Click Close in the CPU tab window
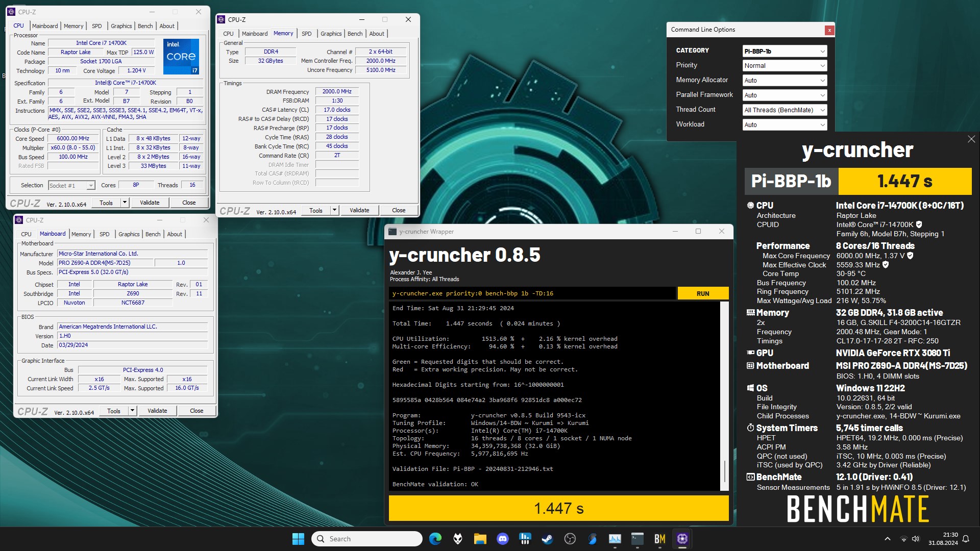The height and width of the screenshot is (551, 980). [x=189, y=203]
